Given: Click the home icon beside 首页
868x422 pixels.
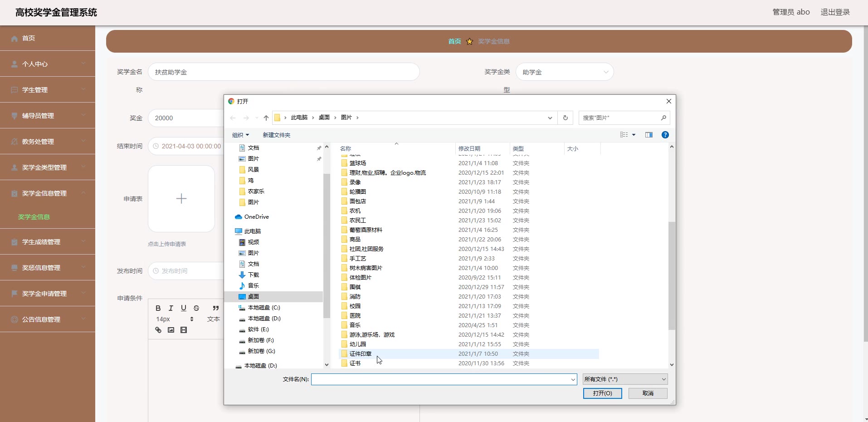Looking at the screenshot, I should click(x=15, y=39).
